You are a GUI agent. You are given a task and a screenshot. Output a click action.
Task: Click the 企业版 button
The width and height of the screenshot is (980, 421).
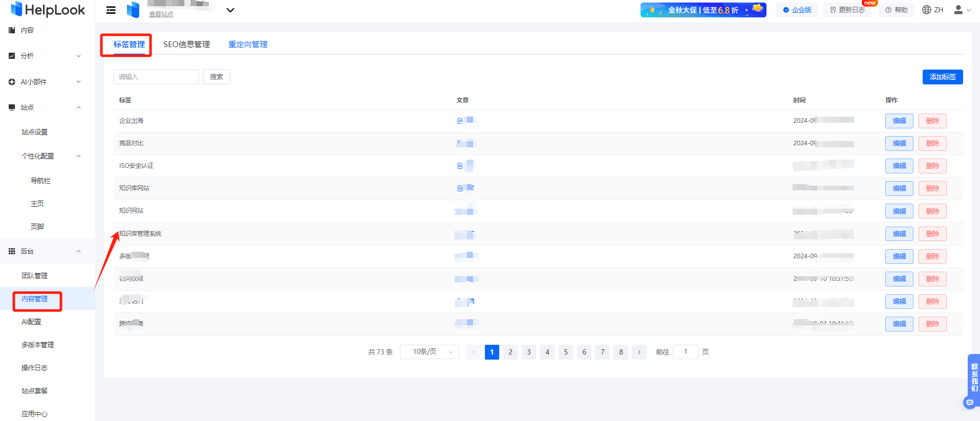(797, 10)
